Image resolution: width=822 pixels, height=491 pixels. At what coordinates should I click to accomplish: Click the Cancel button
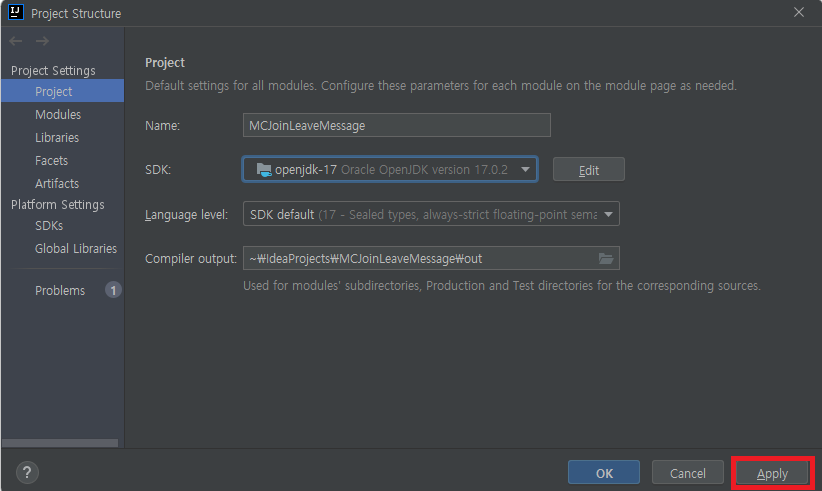688,473
